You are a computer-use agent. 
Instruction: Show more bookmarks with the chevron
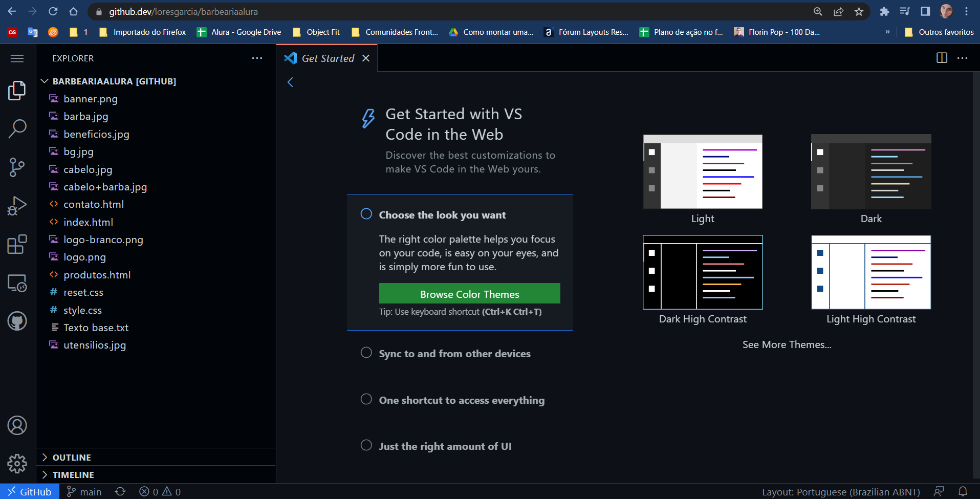click(887, 32)
